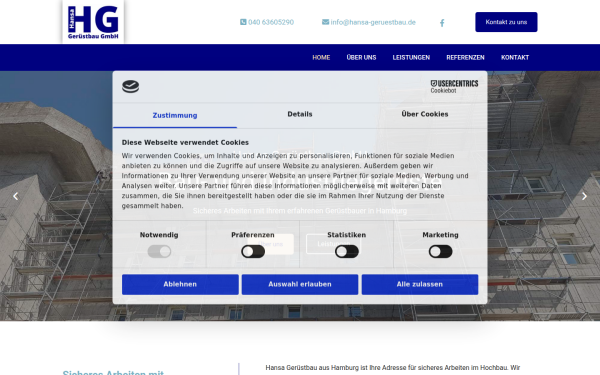
Task: Open the ÜBER UNS menu item
Action: pos(361,57)
